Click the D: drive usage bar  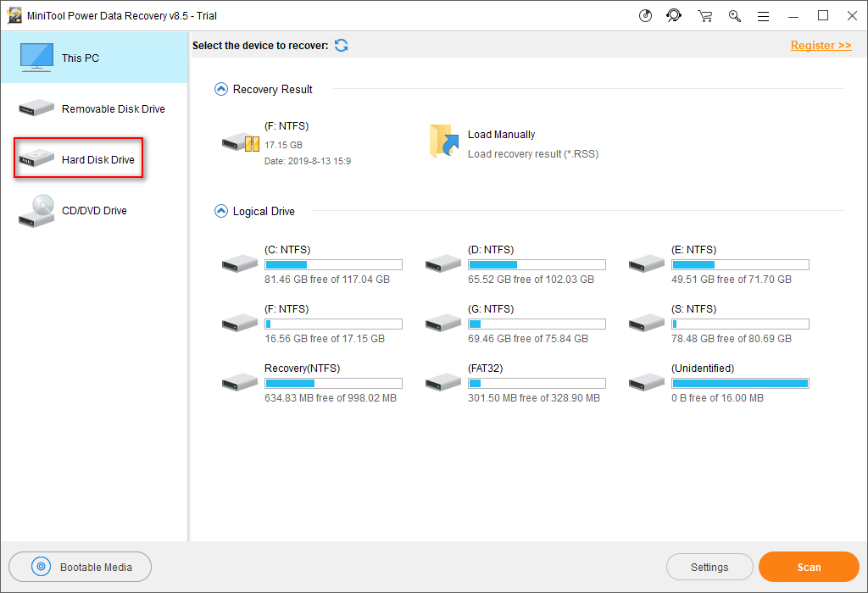tap(537, 264)
